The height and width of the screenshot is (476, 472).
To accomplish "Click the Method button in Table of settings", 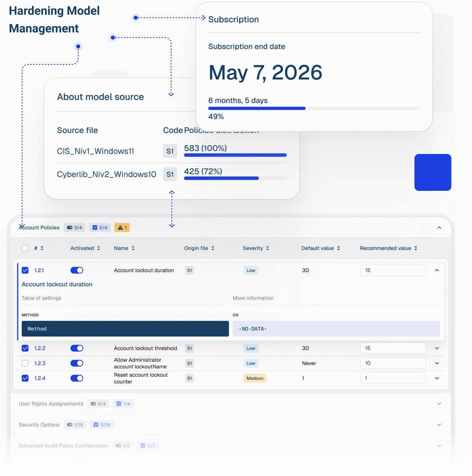I will (125, 329).
